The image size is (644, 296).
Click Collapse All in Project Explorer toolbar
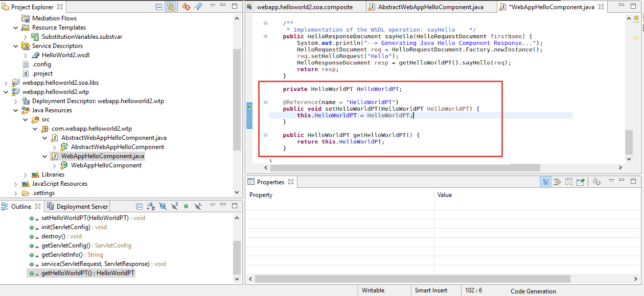point(159,7)
